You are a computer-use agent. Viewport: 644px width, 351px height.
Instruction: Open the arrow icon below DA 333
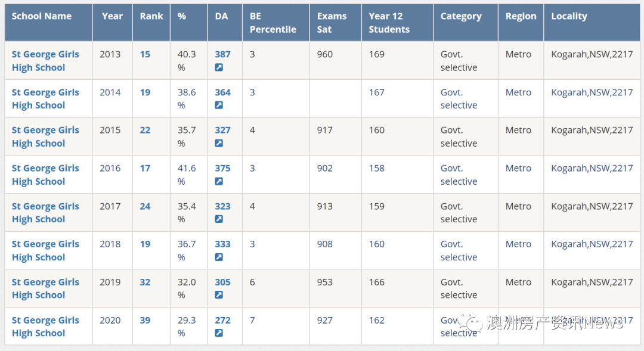[219, 257]
